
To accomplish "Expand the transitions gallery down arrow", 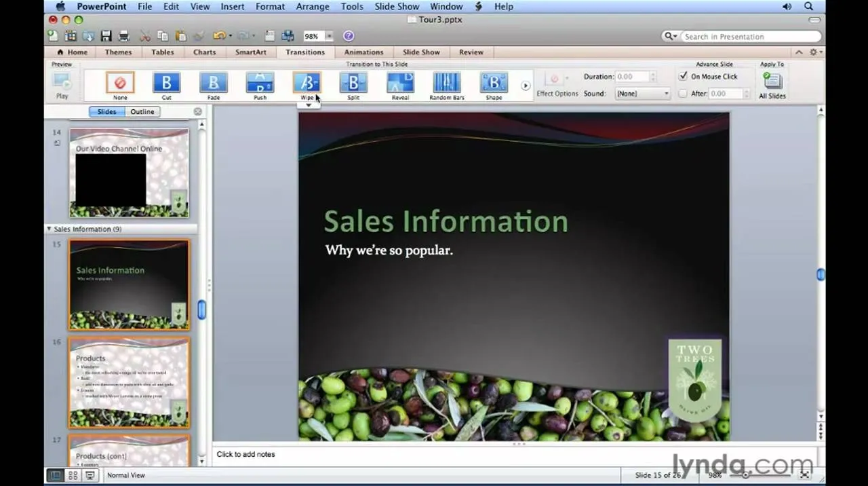I will tap(309, 105).
